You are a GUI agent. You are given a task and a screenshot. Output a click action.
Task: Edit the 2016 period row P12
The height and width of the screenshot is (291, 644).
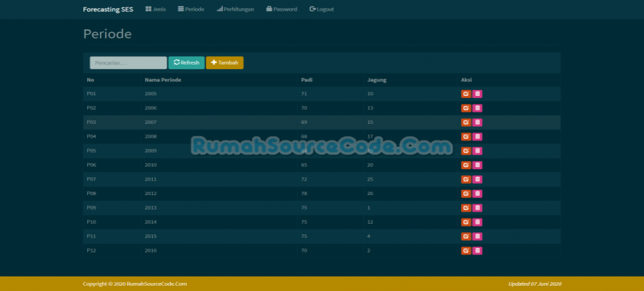point(466,250)
